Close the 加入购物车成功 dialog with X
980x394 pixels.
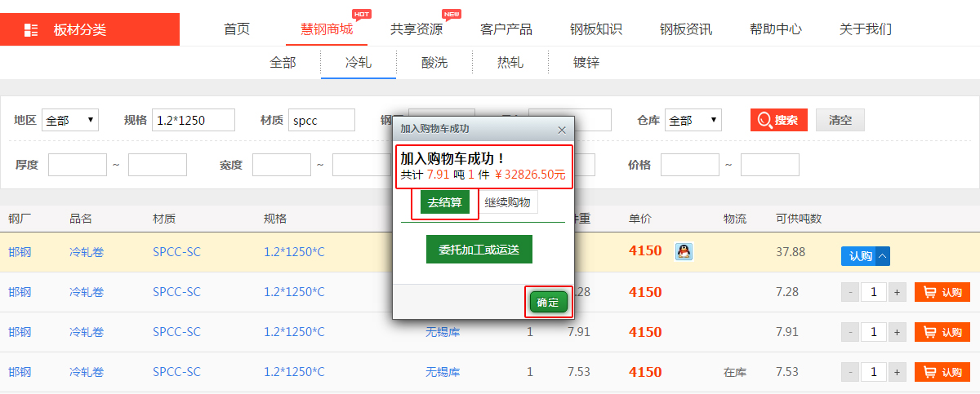(x=561, y=130)
